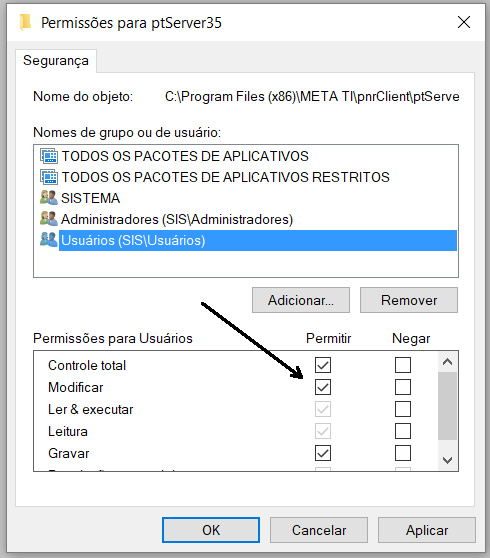
Task: Select the Administradores group icon
Action: tap(49, 219)
